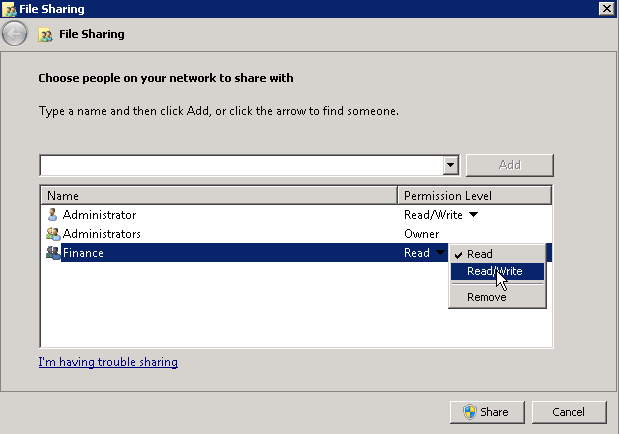This screenshot has width=619, height=434.
Task: Click the File Sharing header icon
Action: (45, 35)
